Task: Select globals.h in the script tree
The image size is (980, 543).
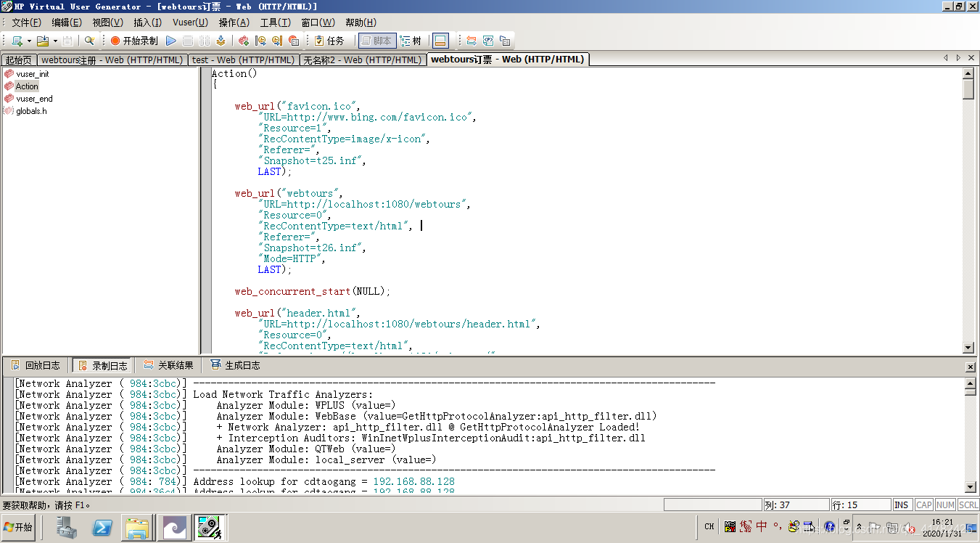Action: click(x=31, y=111)
